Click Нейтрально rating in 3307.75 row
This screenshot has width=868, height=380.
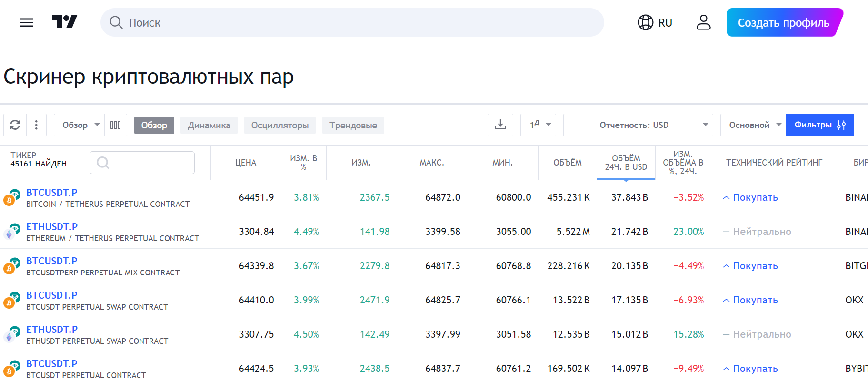tap(757, 334)
